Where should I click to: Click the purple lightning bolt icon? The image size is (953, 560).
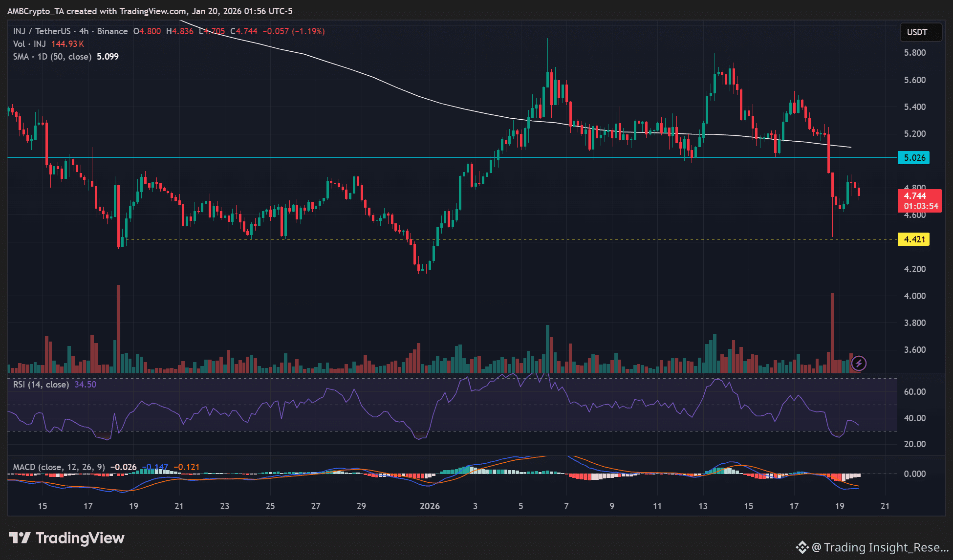[859, 363]
